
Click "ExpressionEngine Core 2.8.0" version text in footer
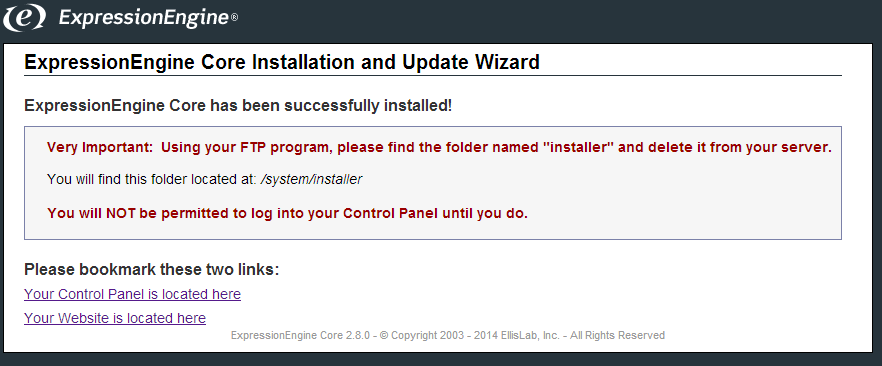pyautogui.click(x=300, y=336)
